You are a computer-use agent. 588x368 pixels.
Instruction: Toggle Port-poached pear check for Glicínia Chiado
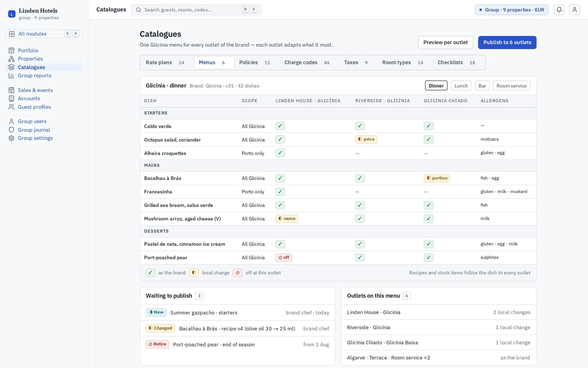[x=429, y=258]
